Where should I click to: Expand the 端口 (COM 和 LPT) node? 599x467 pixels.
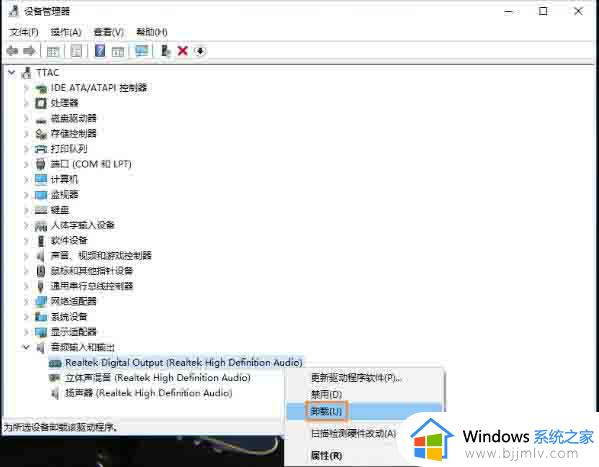point(26,164)
